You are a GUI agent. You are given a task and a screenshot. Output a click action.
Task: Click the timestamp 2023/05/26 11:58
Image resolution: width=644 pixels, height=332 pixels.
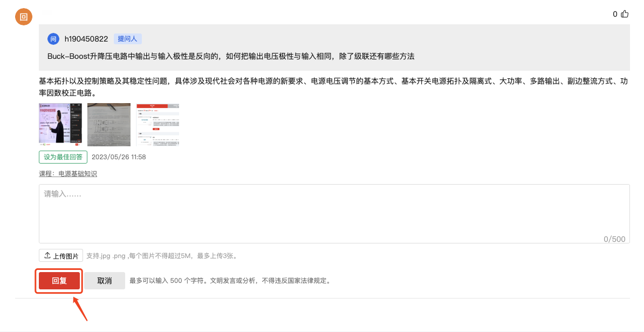(119, 157)
